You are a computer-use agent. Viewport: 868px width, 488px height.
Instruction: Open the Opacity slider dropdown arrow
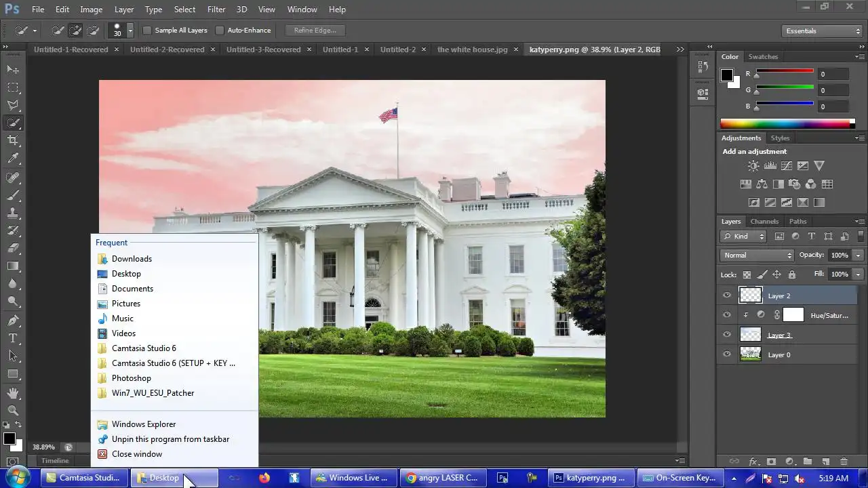point(859,256)
